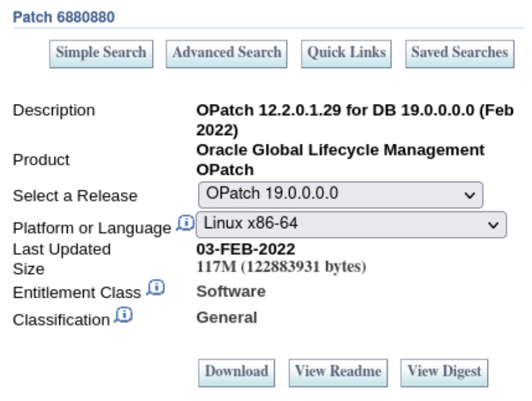532x401 pixels.
Task: Click the General classification value
Action: (x=227, y=317)
